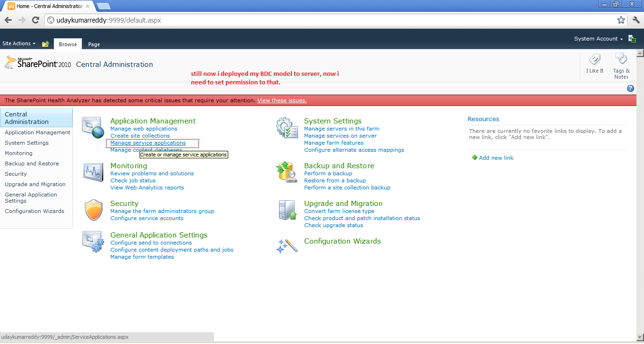This screenshot has width=644, height=344.
Task: Open Create site collections link
Action: [x=140, y=136]
